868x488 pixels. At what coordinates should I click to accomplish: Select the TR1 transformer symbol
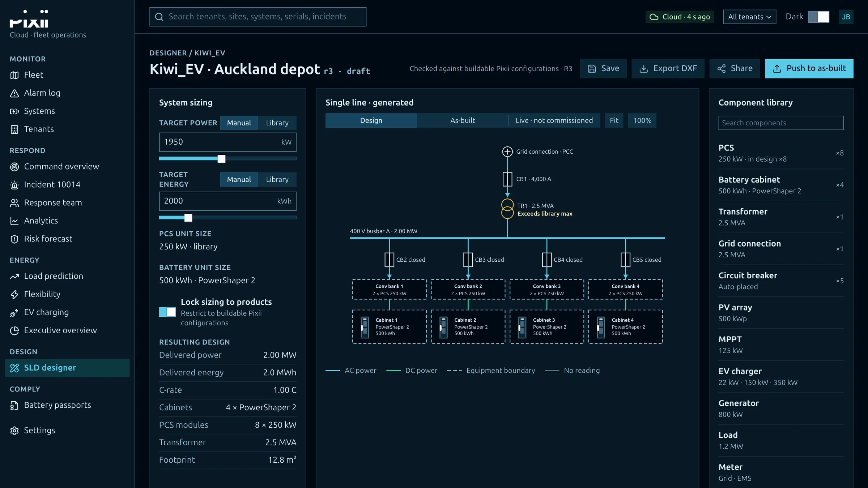point(507,209)
